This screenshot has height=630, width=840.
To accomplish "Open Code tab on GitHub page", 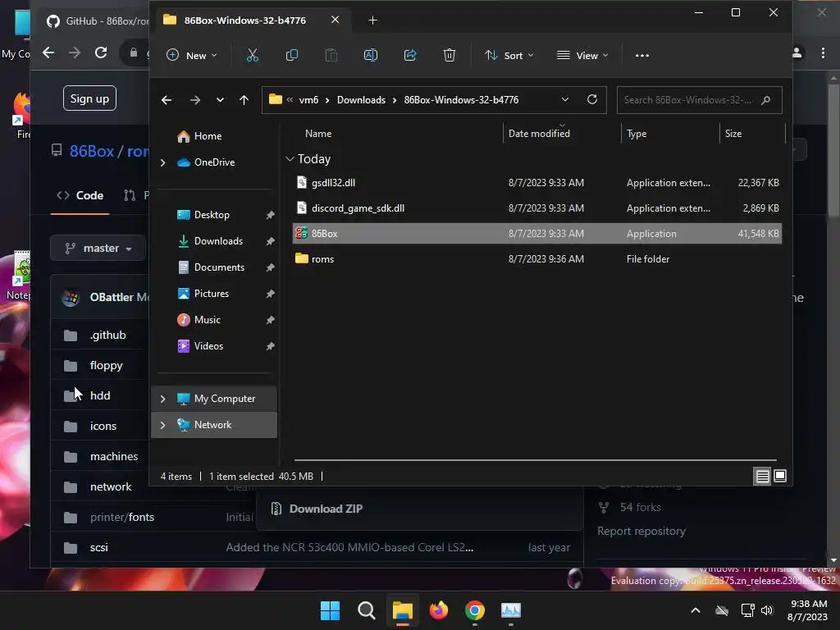I will (x=80, y=195).
